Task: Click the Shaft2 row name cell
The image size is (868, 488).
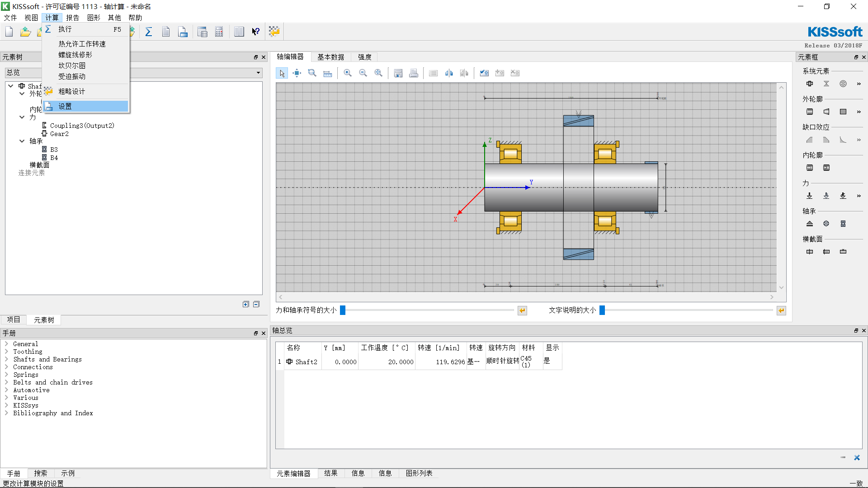Action: coord(303,362)
